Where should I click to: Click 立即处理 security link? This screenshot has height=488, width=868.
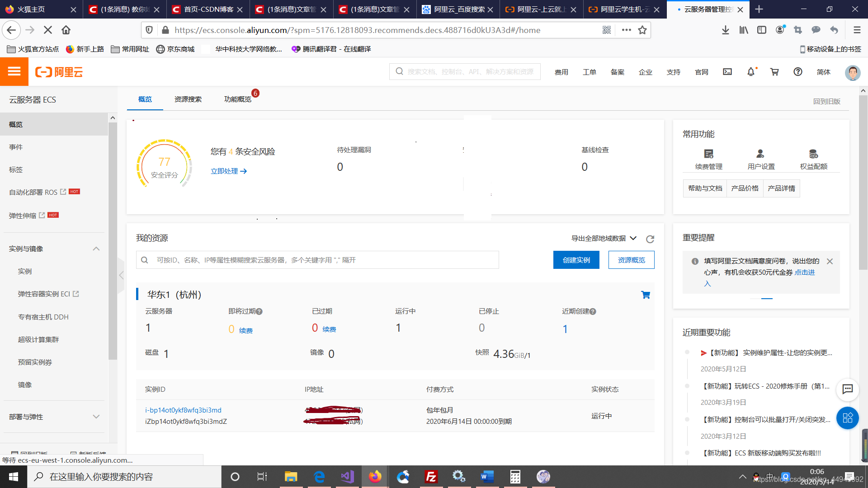pyautogui.click(x=229, y=171)
